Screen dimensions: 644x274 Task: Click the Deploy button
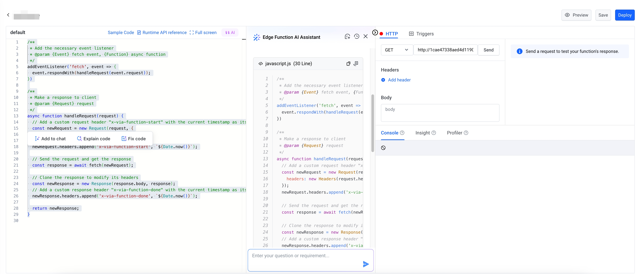point(625,15)
